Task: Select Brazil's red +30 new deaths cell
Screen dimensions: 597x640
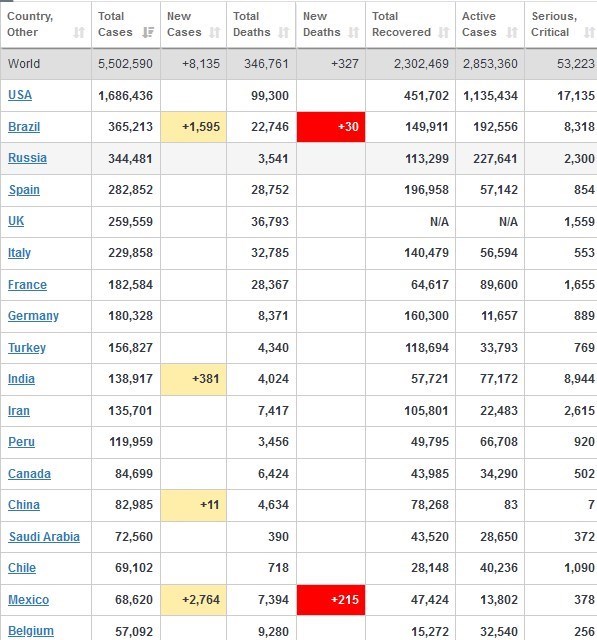Action: (x=331, y=127)
